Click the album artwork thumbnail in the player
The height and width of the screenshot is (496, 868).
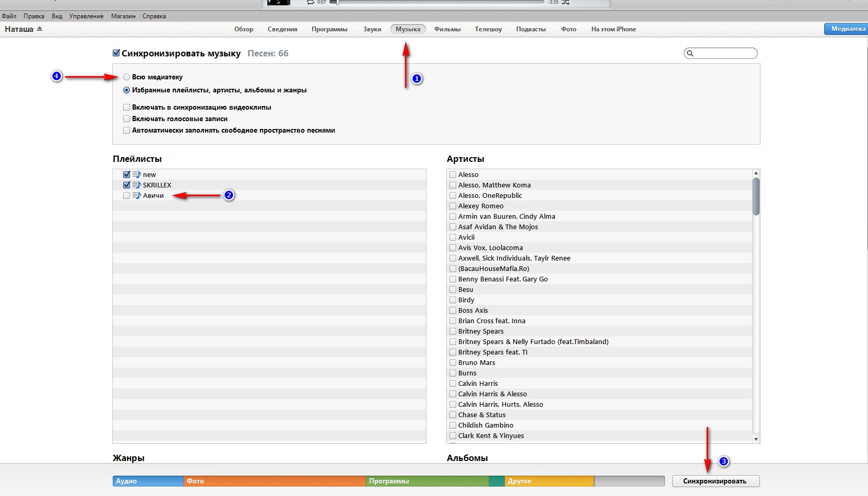[x=279, y=2]
